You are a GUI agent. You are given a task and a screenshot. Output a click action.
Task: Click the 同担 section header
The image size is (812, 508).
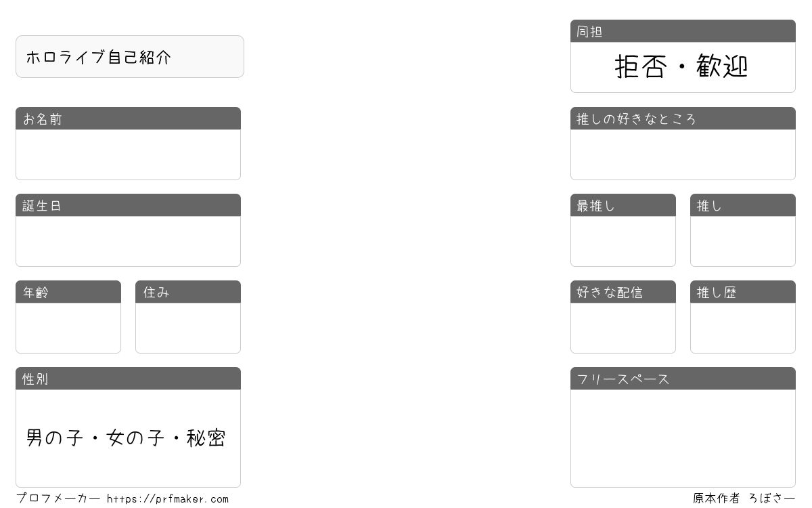683,31
